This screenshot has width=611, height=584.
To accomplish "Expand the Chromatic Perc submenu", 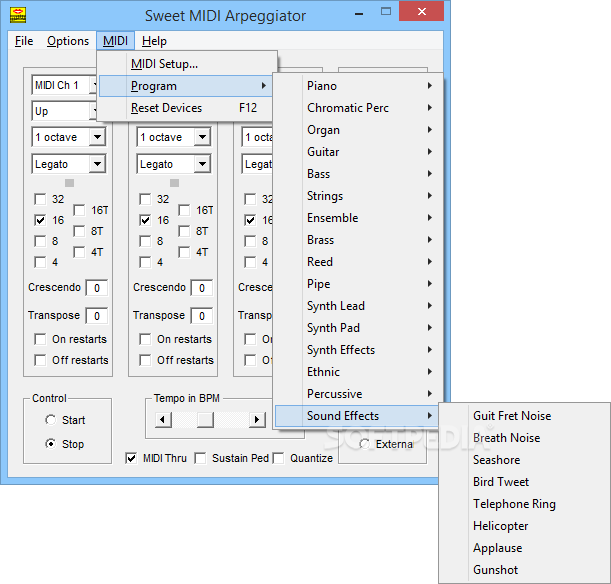I will (x=358, y=108).
